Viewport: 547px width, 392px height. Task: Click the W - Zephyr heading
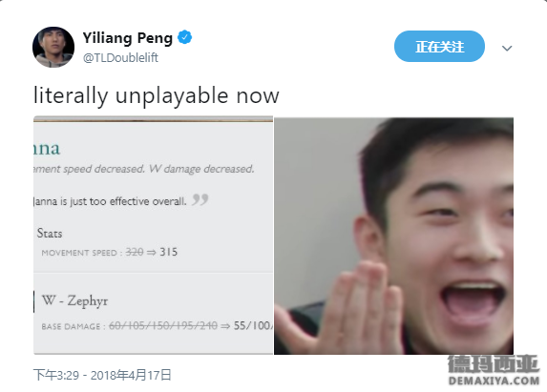[x=74, y=300]
